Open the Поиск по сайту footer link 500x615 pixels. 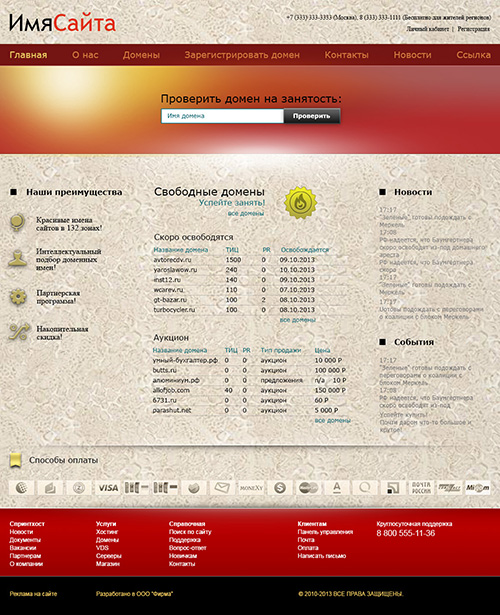(190, 532)
